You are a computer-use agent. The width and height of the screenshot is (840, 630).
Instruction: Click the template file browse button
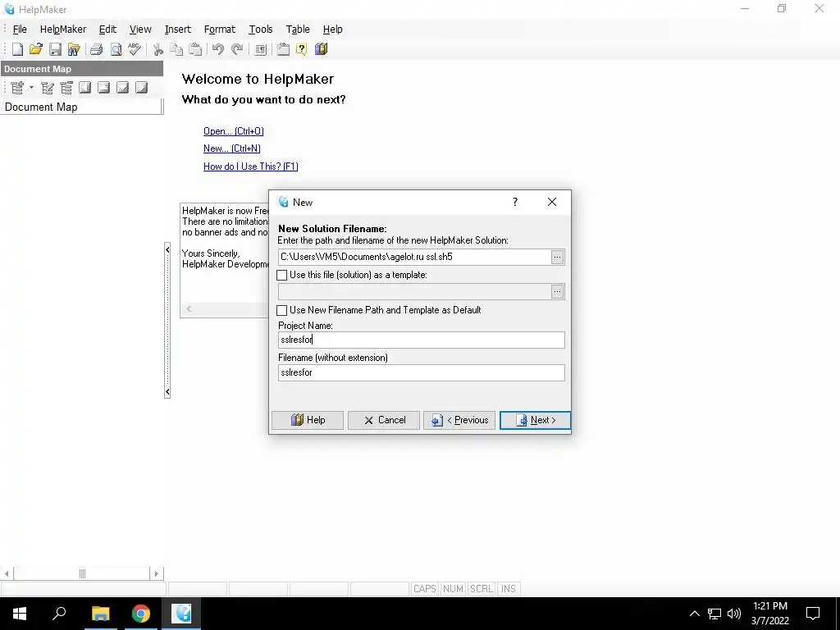click(x=557, y=292)
